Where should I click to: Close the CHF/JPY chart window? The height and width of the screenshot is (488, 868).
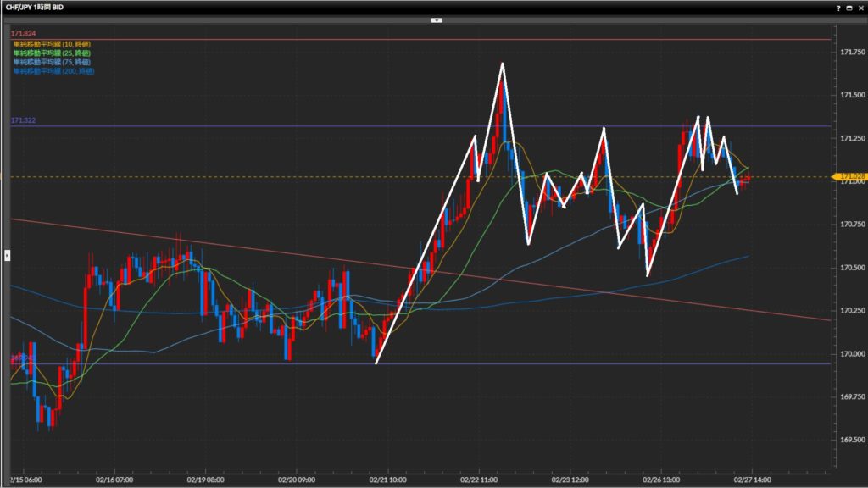[860, 7]
